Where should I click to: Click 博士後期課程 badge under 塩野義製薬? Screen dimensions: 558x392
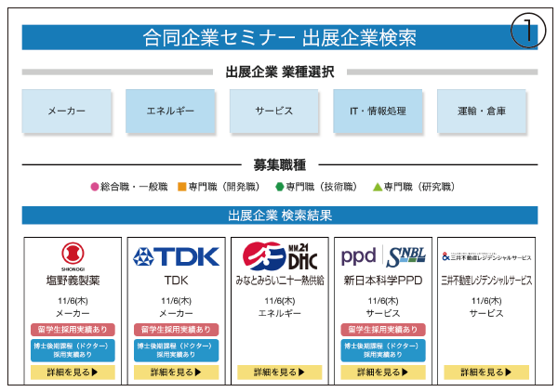click(73, 349)
